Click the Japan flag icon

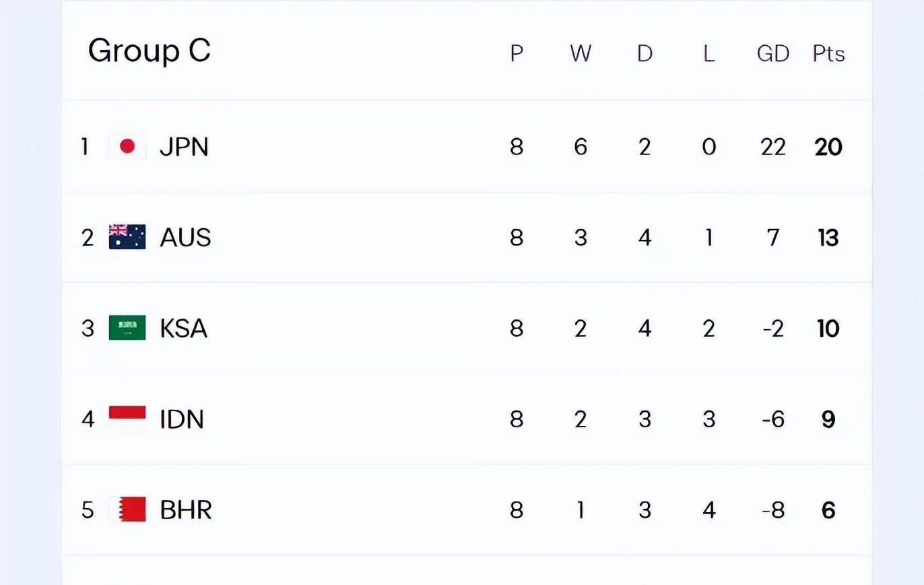pyautogui.click(x=127, y=146)
